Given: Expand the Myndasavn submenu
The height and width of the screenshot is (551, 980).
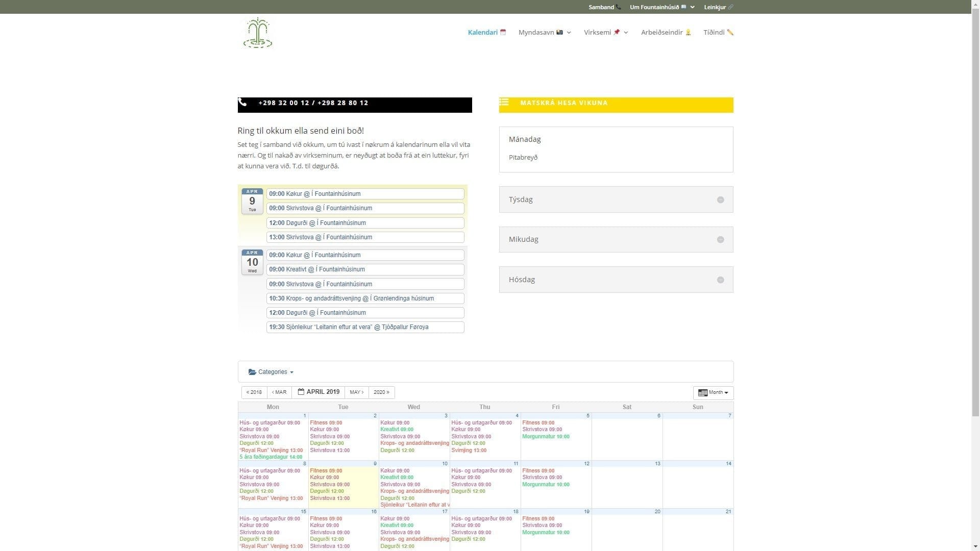Looking at the screenshot, I should click(x=544, y=32).
